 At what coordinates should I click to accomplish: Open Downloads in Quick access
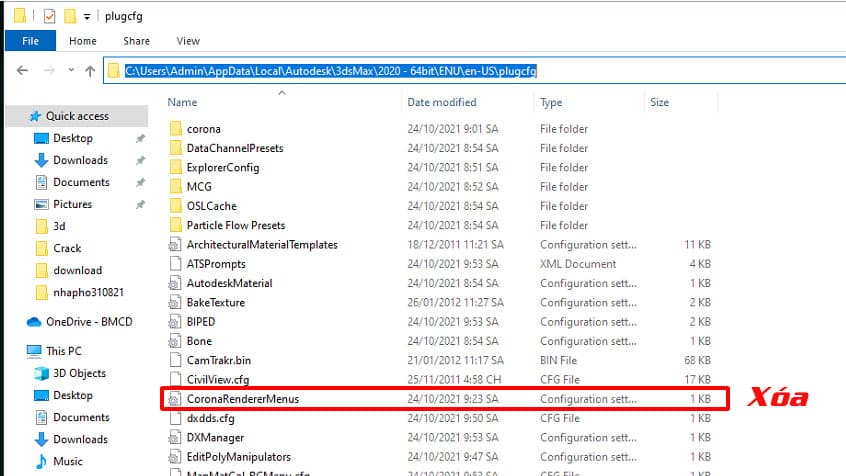80,160
